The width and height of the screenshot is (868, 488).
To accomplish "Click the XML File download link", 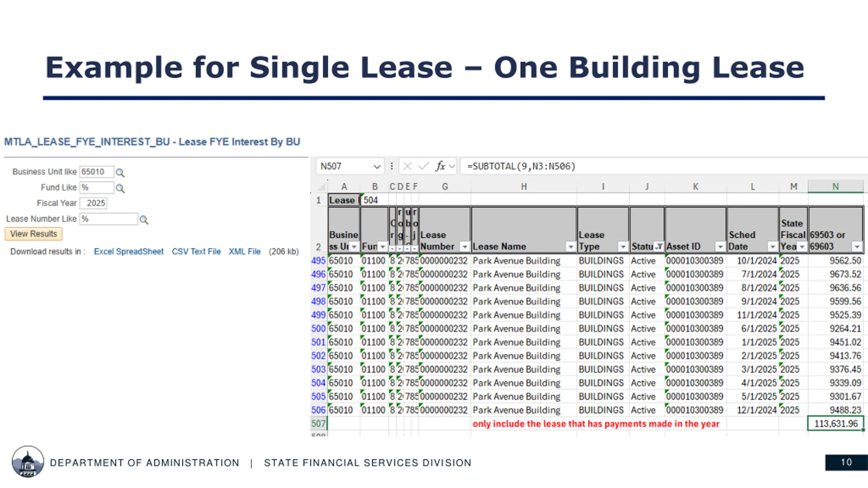I will click(x=244, y=251).
